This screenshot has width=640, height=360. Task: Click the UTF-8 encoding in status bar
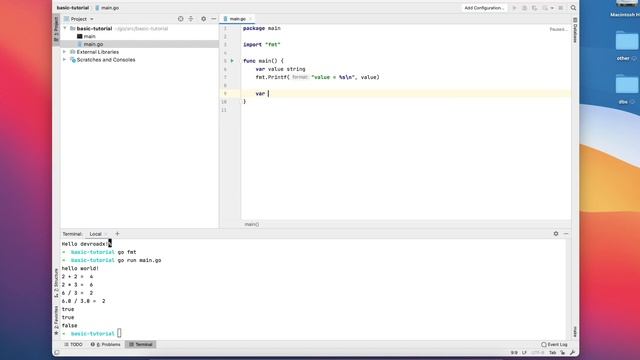point(538,353)
